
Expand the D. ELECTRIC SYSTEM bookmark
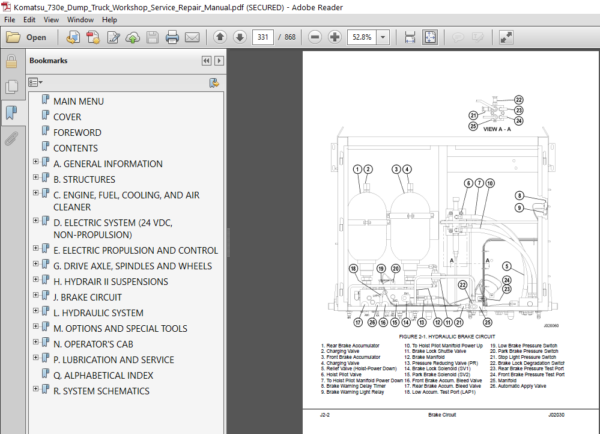(x=36, y=220)
